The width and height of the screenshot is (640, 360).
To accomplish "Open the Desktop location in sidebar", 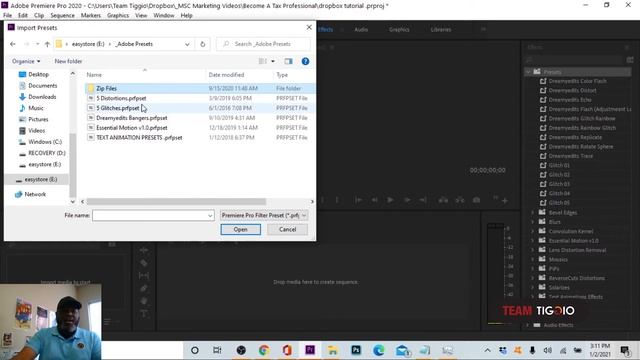I will click(38, 74).
